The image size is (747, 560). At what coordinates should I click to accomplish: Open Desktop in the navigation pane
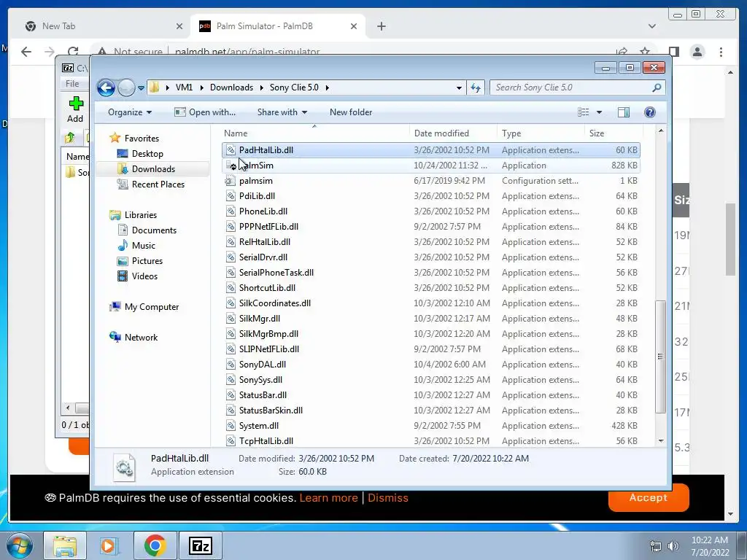tap(147, 154)
